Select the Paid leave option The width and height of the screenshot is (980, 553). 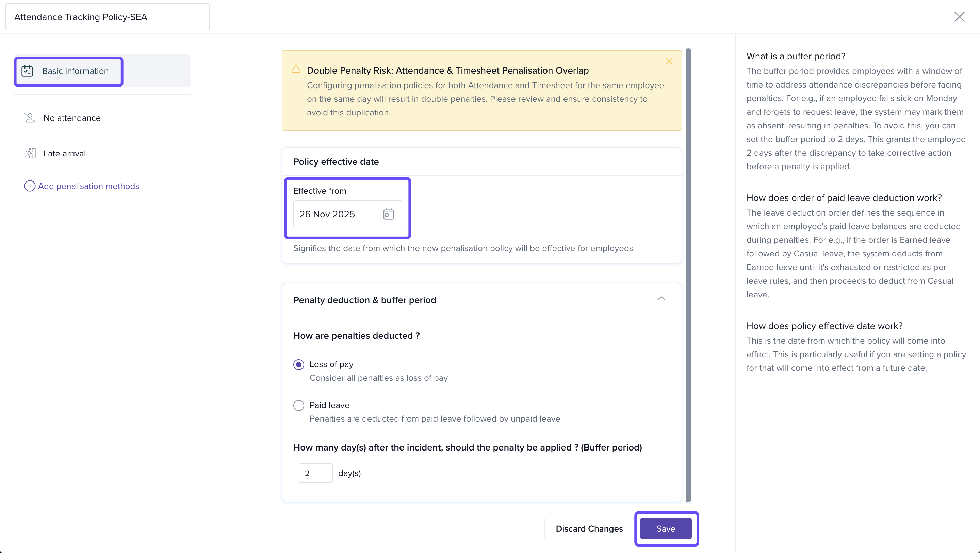point(299,405)
